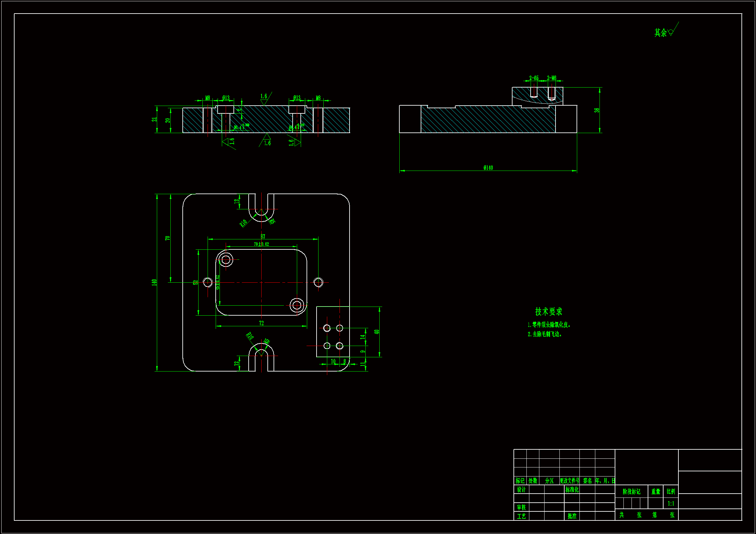Click the 1:1 scale cell

(x=671, y=503)
